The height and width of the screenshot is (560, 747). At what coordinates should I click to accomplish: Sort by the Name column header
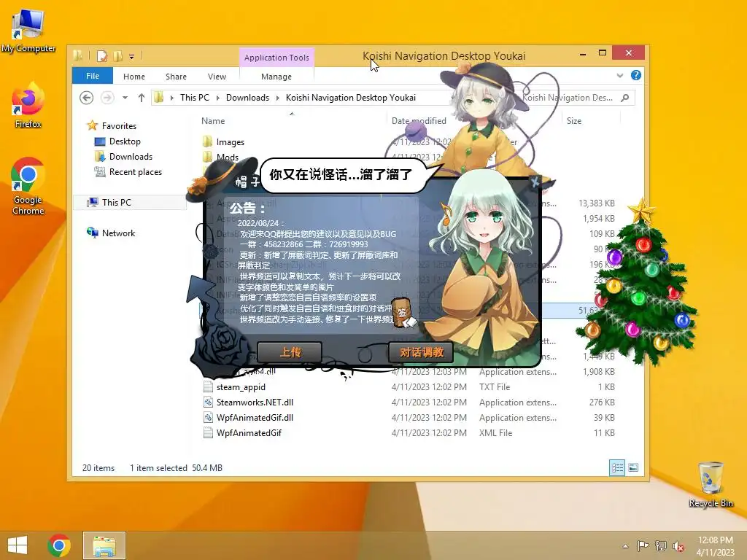(212, 121)
